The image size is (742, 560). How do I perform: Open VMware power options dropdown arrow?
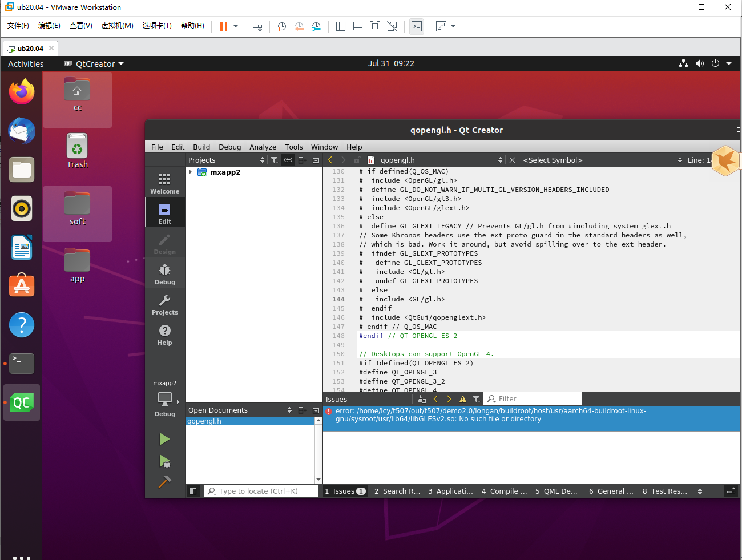coord(236,26)
